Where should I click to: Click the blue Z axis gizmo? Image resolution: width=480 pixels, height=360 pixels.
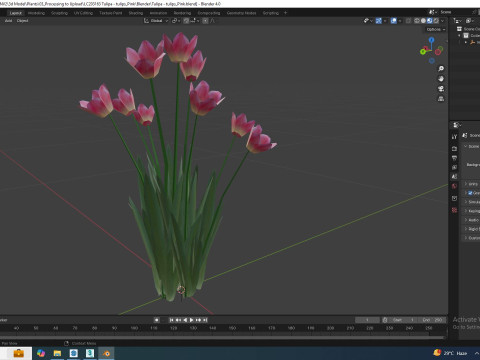(x=432, y=40)
